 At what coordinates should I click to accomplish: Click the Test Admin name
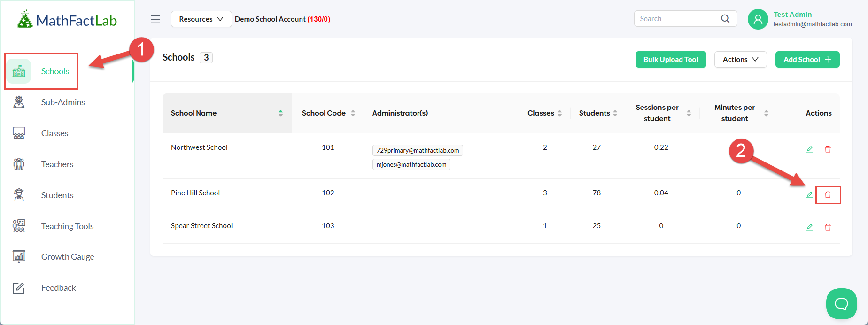[793, 15]
